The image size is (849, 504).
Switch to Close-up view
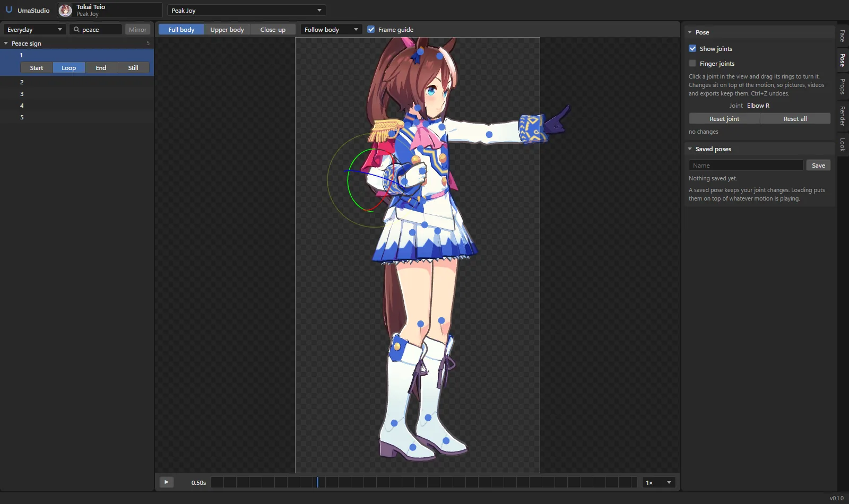273,30
